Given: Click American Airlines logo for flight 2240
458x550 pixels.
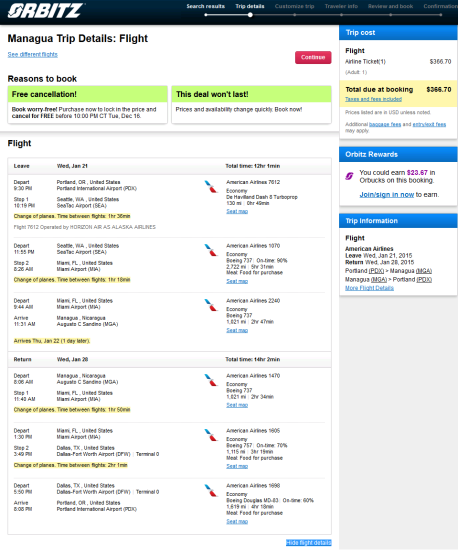Looking at the screenshot, I should [x=211, y=305].
